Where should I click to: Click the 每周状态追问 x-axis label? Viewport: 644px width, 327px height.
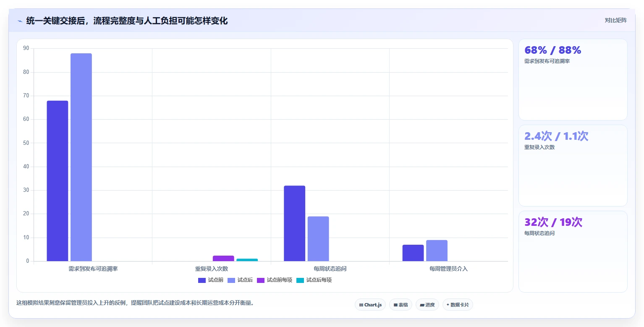pos(330,269)
